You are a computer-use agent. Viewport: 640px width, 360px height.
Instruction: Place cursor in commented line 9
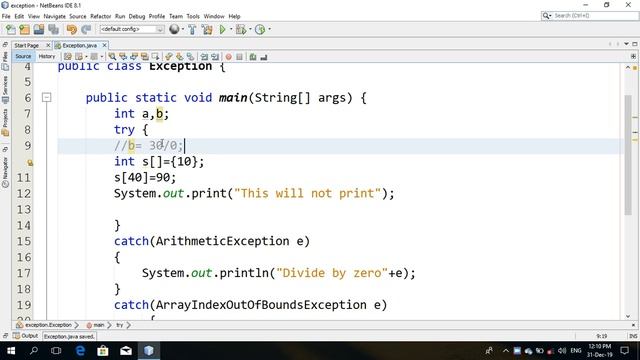click(x=149, y=145)
